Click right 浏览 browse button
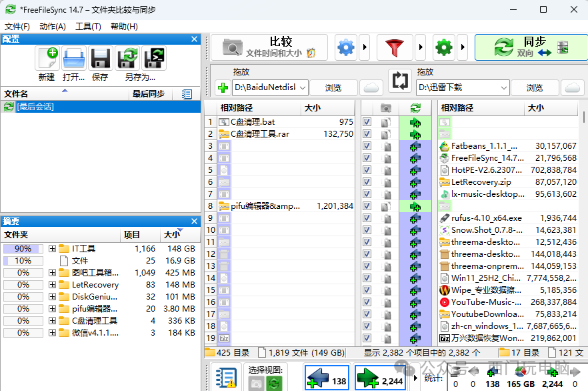The height and width of the screenshot is (391, 588). [x=535, y=88]
